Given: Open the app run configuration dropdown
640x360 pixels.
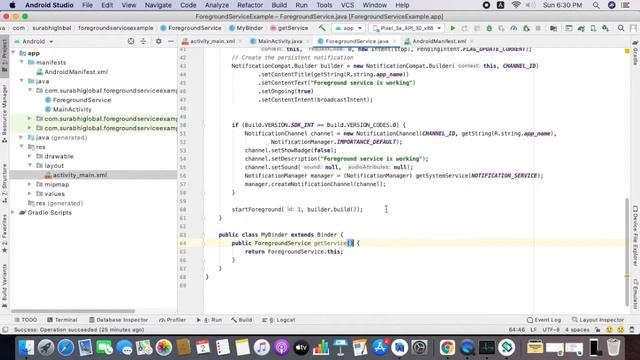Looking at the screenshot, I should coord(348,28).
